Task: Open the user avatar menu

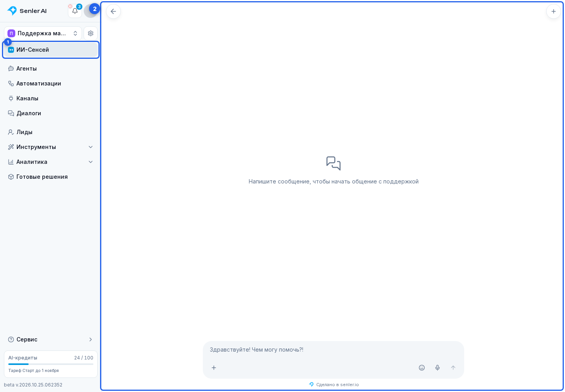Action: click(x=91, y=11)
